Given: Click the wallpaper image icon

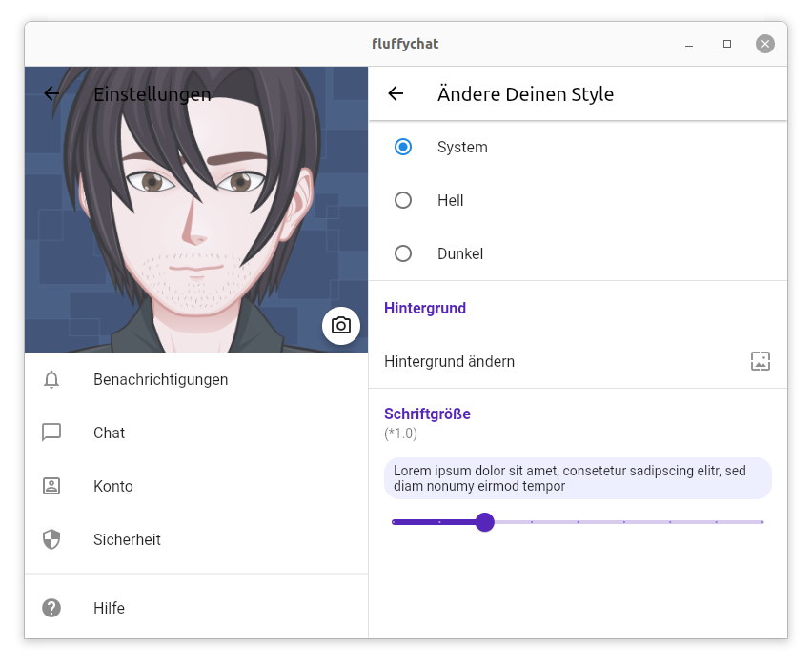Looking at the screenshot, I should coord(760,361).
